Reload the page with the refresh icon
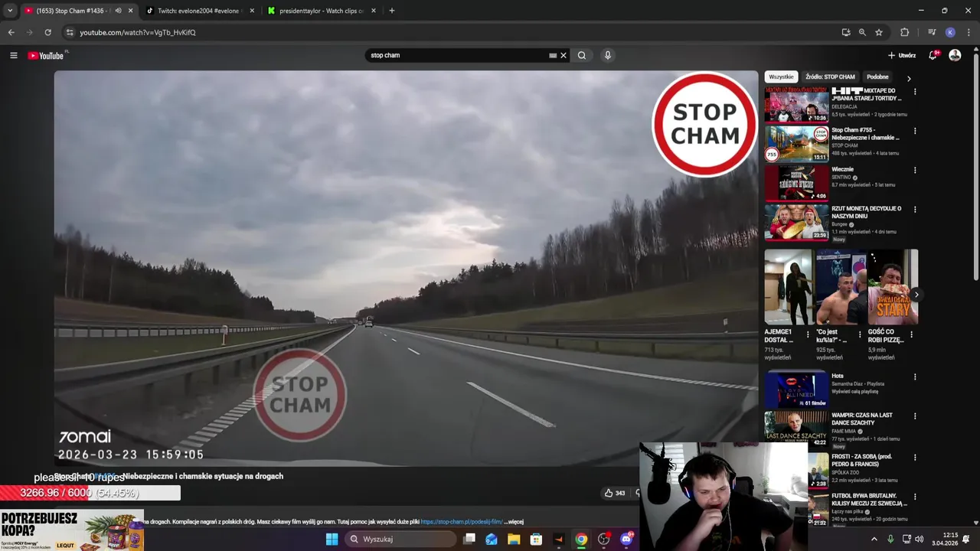Viewport: 980px width, 551px height. pyautogui.click(x=47, y=32)
